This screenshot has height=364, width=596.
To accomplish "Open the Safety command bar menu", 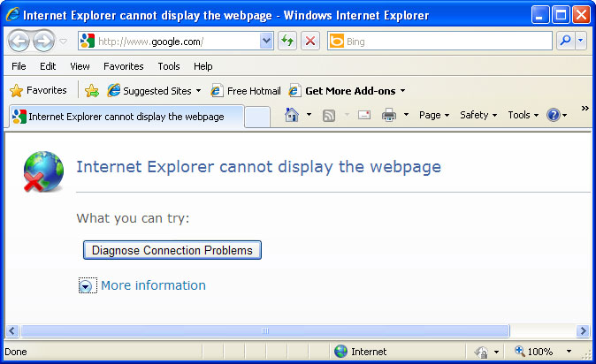I will coord(478,115).
